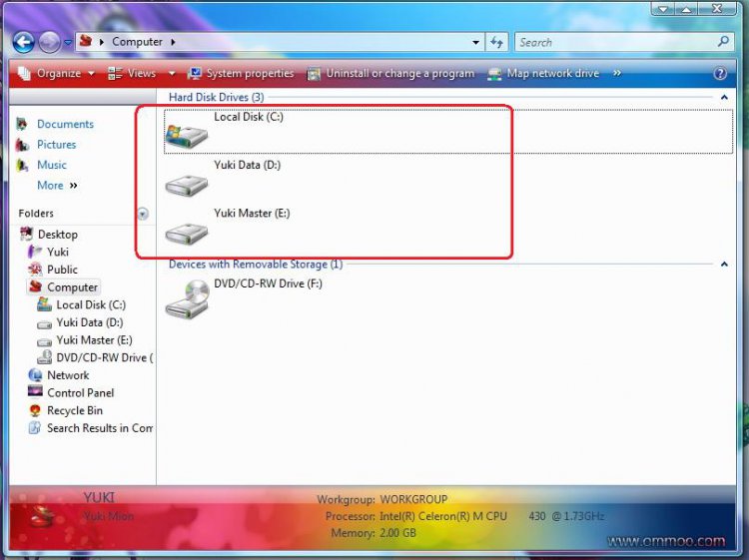Select the DVD/CD-RW Drive (F:) icon
Image resolution: width=749 pixels, height=560 pixels.
[x=188, y=298]
